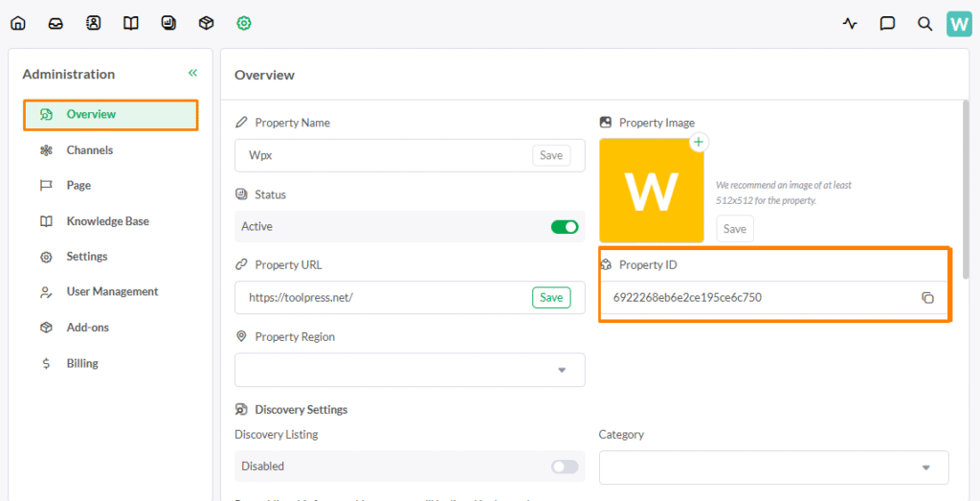
Task: Open the Category dropdown
Action: [x=773, y=467]
